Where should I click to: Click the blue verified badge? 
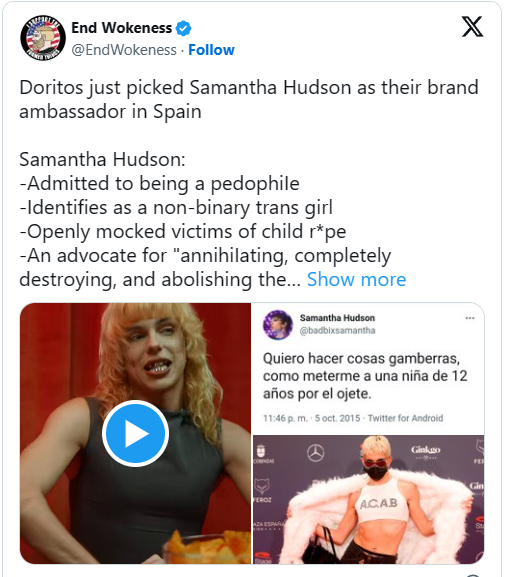tap(183, 28)
